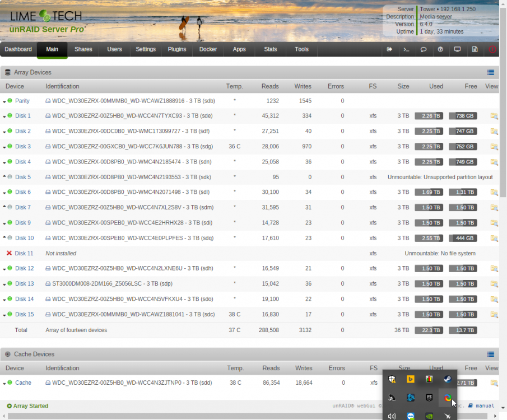Browse Disk 1 with its folder view icon

click(494, 116)
